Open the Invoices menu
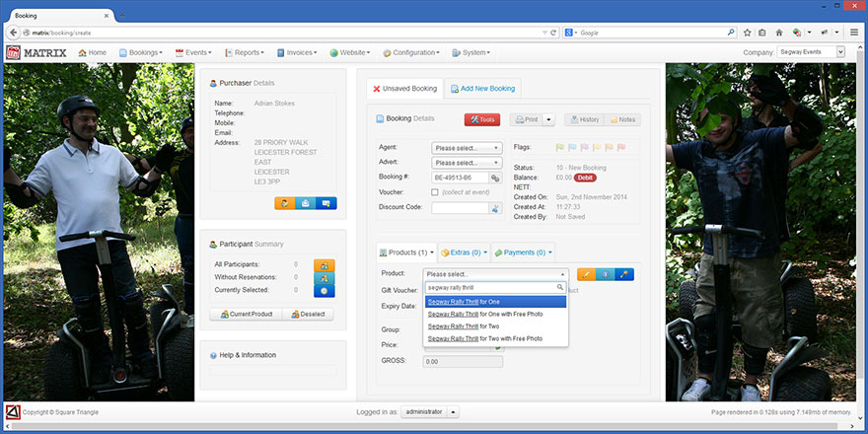Image resolution: width=868 pixels, height=434 pixels. coord(297,52)
